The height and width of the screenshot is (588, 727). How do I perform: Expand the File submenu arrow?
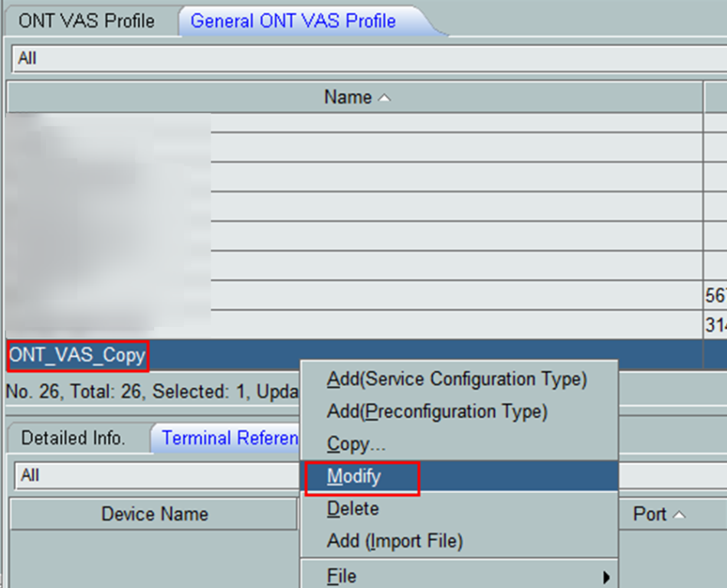tap(607, 577)
